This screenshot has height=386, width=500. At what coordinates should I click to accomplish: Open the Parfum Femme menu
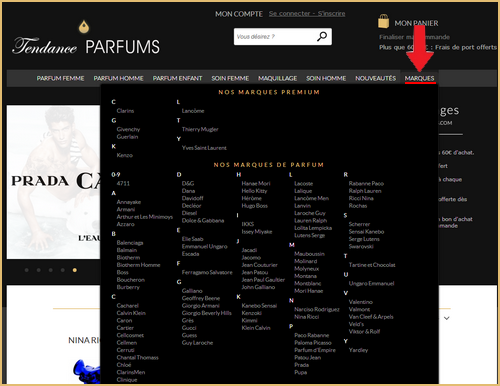click(60, 78)
